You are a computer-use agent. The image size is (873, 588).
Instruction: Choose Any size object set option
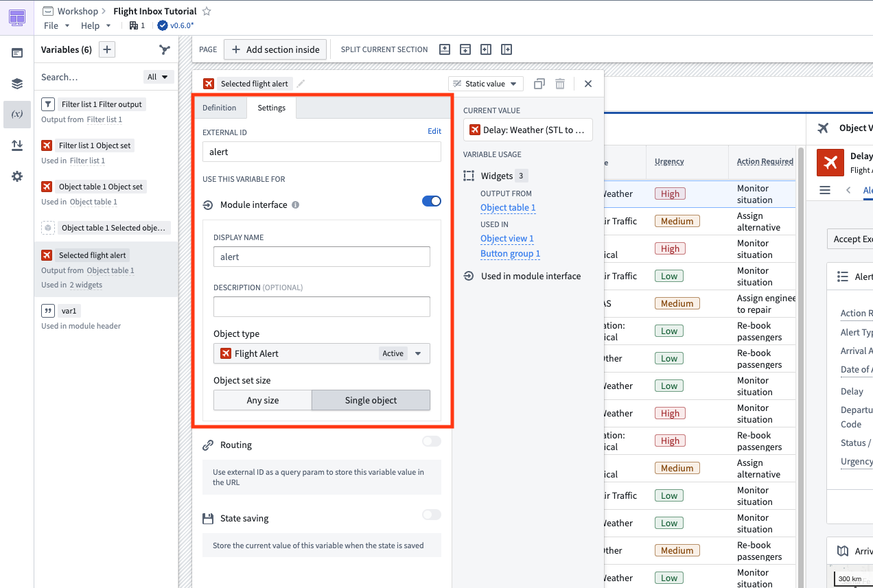(x=263, y=400)
